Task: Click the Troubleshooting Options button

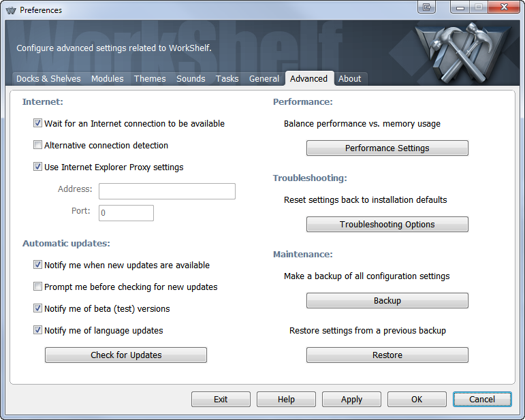Action: coord(387,225)
